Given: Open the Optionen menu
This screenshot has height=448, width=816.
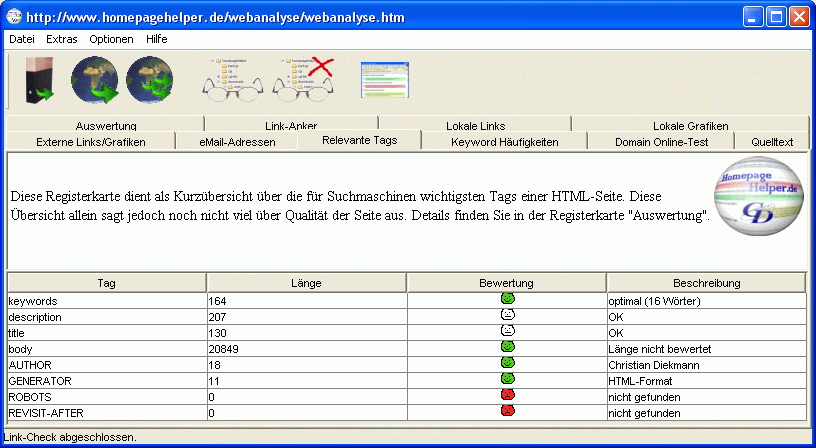Looking at the screenshot, I should click(111, 39).
